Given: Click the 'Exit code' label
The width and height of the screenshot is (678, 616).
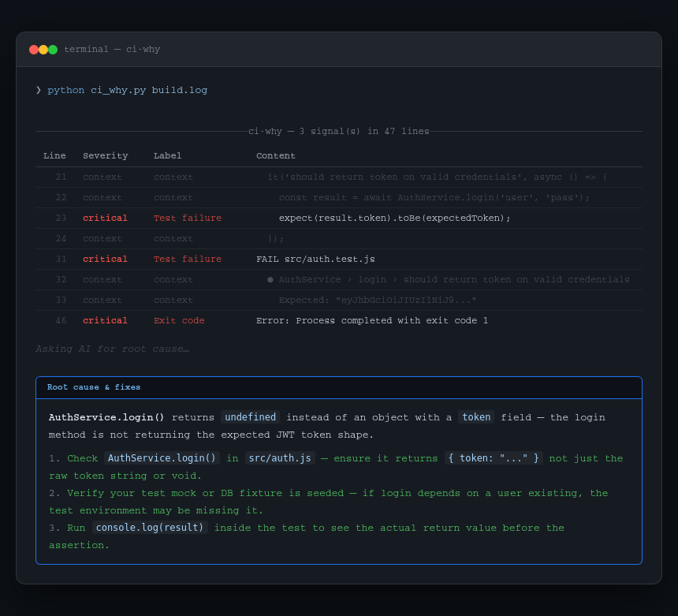Looking at the screenshot, I should pos(179,320).
